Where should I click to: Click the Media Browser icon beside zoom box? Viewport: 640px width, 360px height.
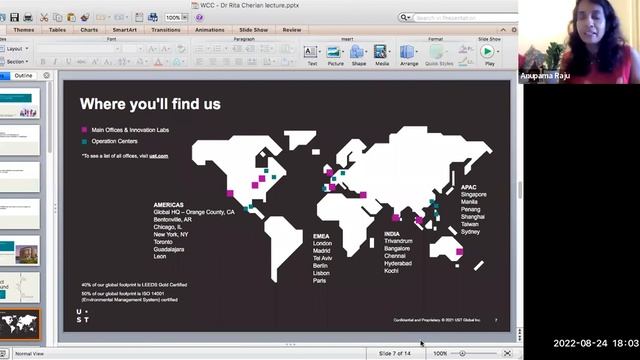[153, 17]
